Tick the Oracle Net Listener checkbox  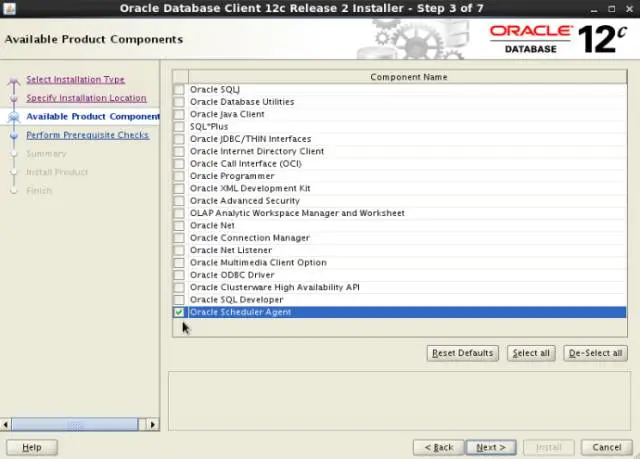tap(179, 250)
